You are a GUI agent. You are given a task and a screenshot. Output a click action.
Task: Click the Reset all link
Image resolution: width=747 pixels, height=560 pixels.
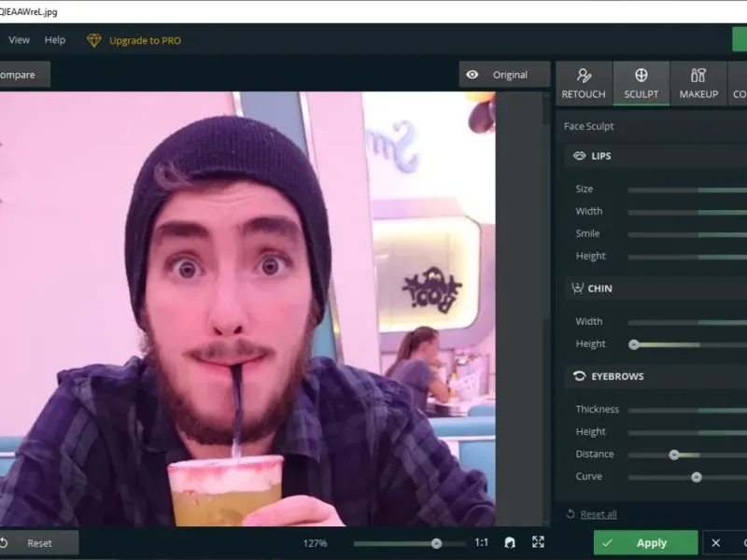click(x=599, y=514)
